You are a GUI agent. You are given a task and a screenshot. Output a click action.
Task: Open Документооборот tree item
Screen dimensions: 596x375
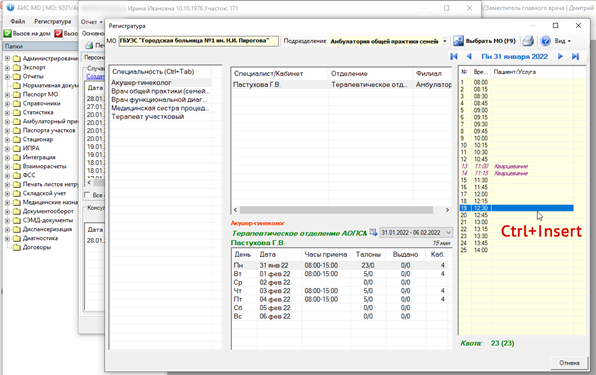pyautogui.click(x=48, y=211)
